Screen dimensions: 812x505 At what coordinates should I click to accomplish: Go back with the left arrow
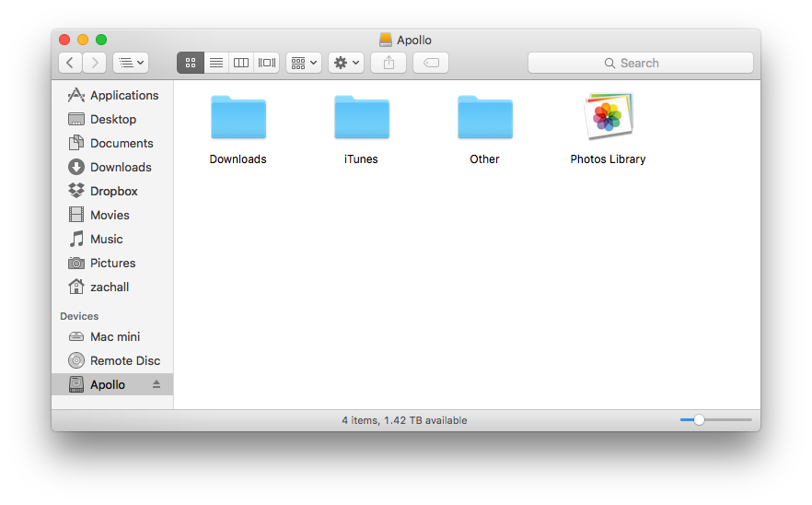click(x=70, y=63)
